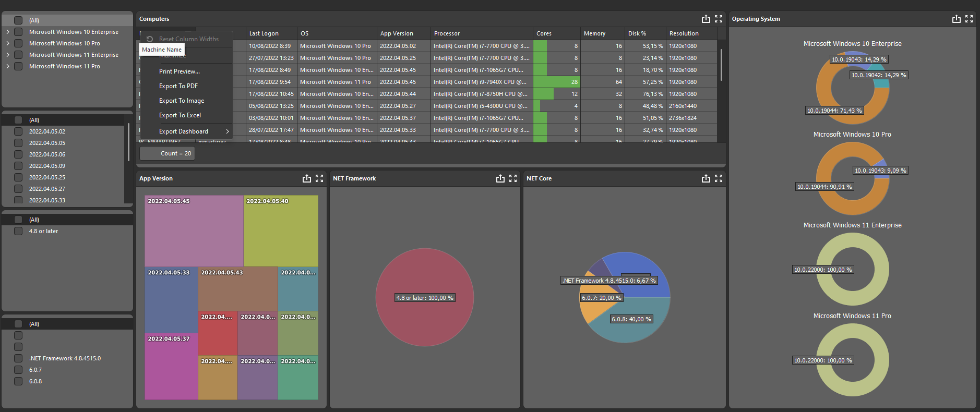Click export icon in Operating System panel
The image size is (980, 412).
(x=956, y=19)
